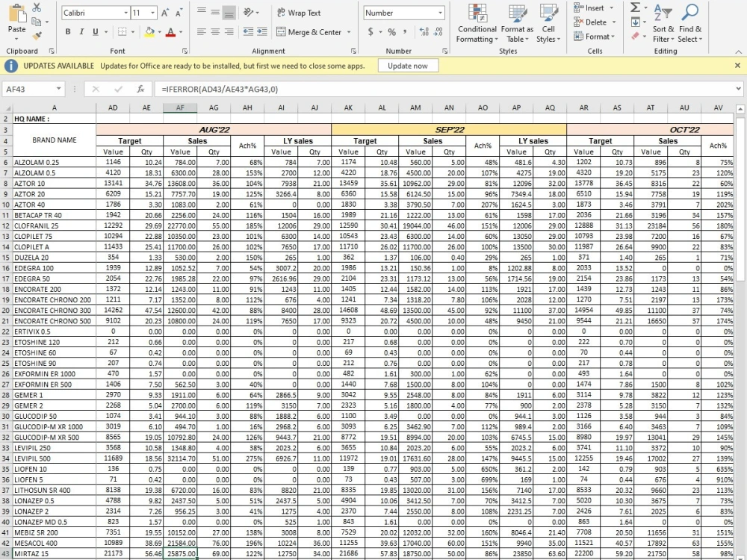The height and width of the screenshot is (560, 747).
Task: Toggle Bold formatting
Action: [x=68, y=32]
